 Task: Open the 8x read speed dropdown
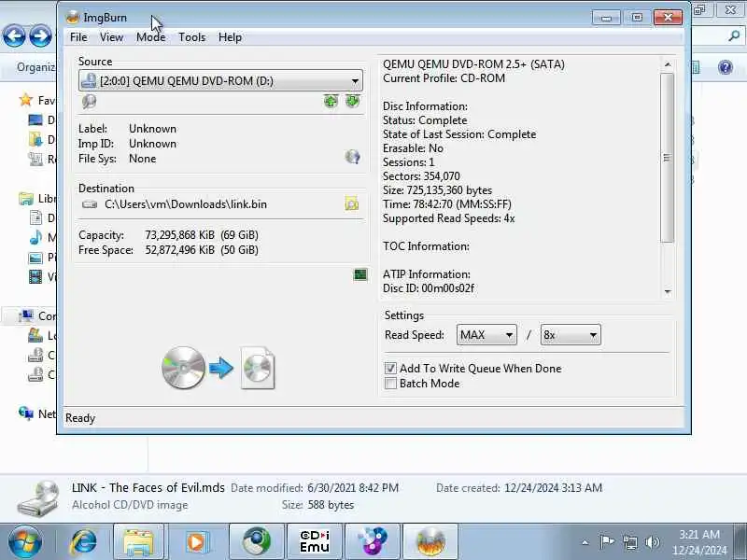coord(571,335)
